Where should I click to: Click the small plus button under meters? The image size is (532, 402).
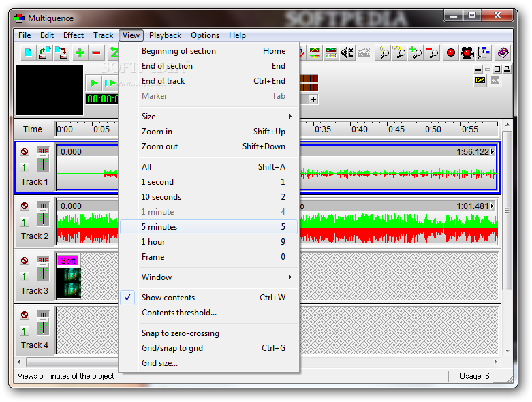coord(313,99)
